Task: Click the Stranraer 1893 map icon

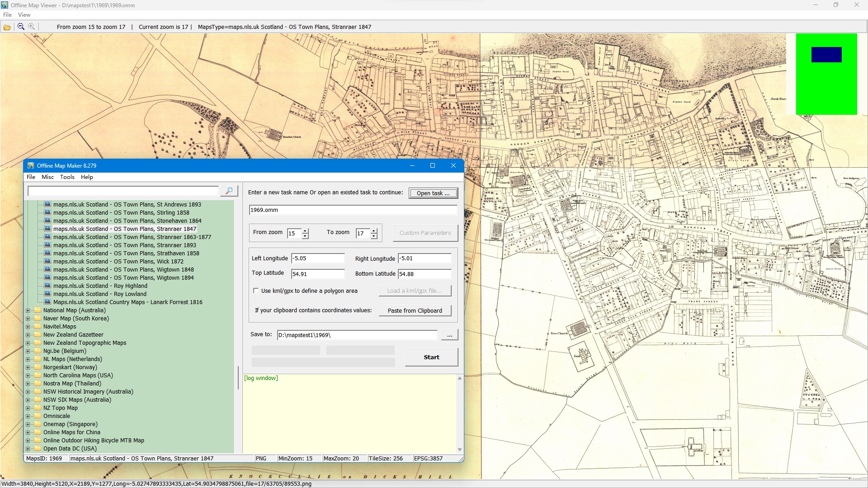Action: (x=47, y=245)
